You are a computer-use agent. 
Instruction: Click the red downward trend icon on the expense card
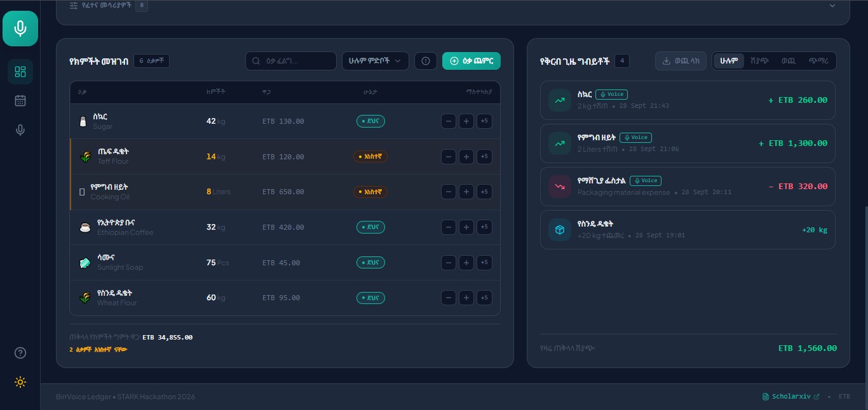point(560,187)
